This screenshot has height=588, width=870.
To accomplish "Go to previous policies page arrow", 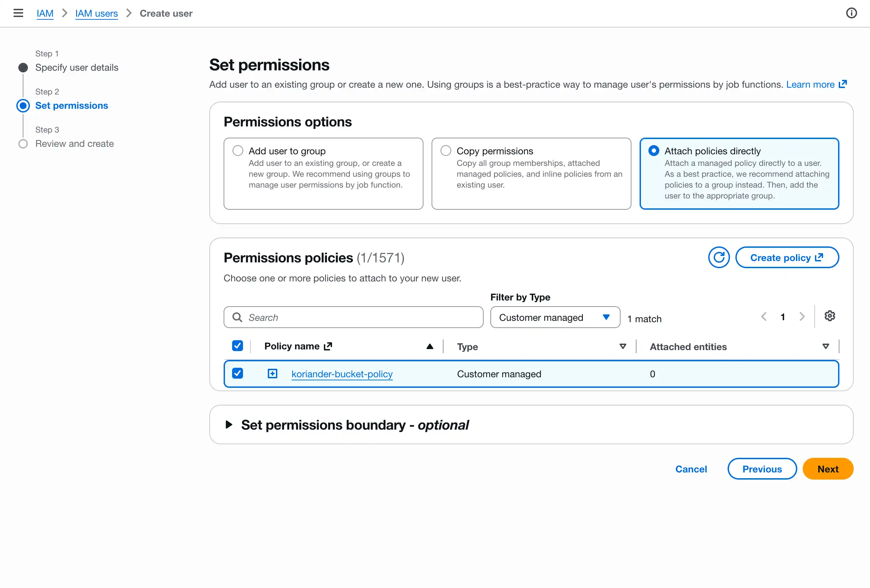I will [x=764, y=317].
